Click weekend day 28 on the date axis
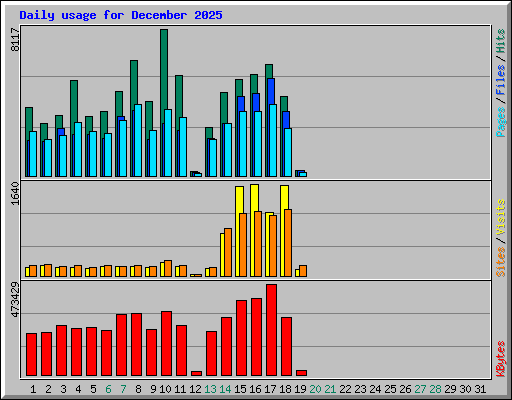 click(x=435, y=389)
